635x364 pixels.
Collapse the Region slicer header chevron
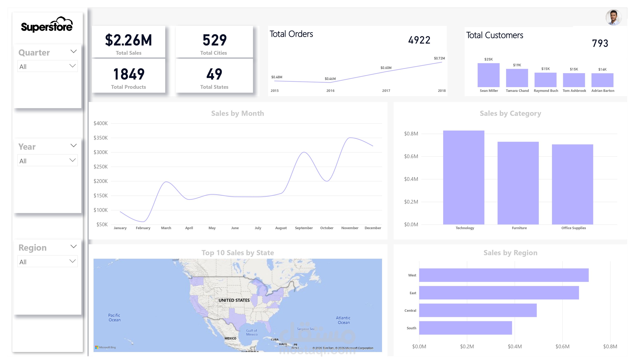(x=73, y=247)
